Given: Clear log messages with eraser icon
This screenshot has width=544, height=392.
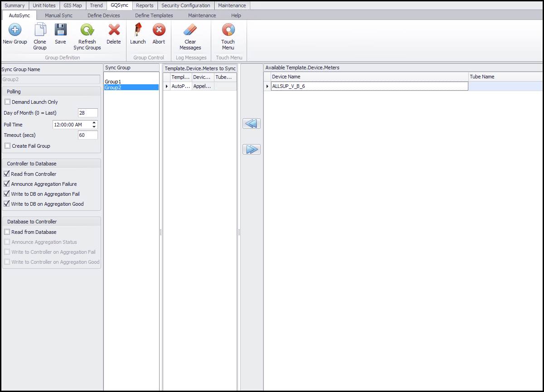Looking at the screenshot, I should point(190,30).
